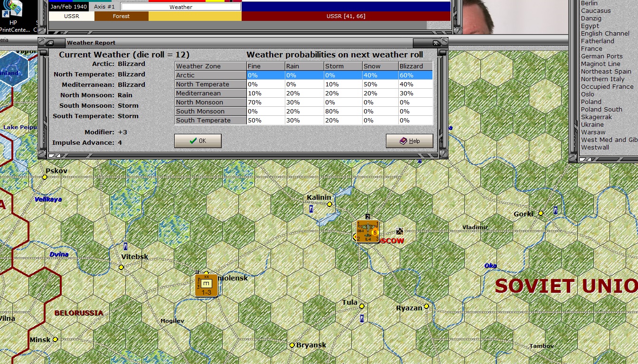The image size is (638, 364).
Task: Select the 1-3 engineer division near Smolensk
Action: click(x=206, y=285)
